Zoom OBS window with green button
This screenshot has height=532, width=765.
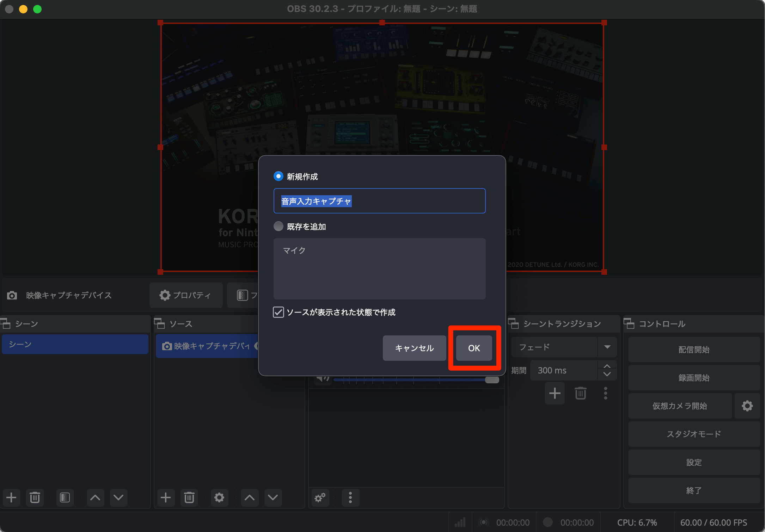[37, 9]
